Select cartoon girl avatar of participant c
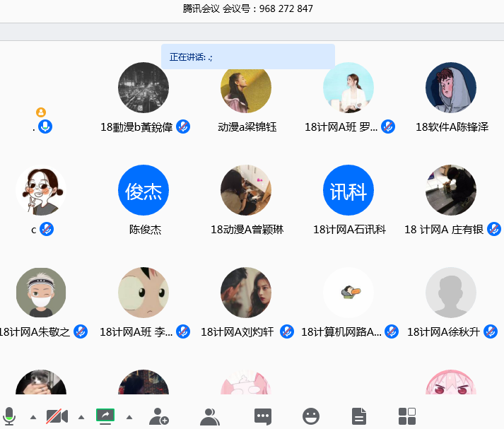This screenshot has height=429, width=504. tap(41, 190)
